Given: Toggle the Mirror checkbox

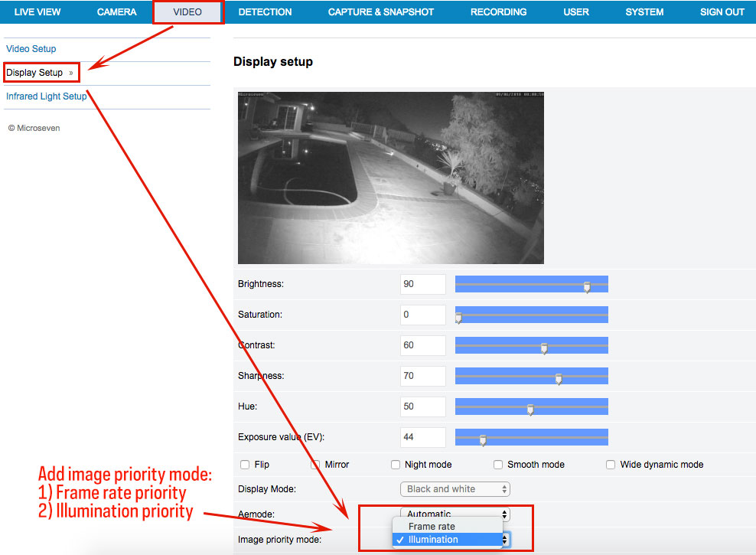Looking at the screenshot, I should point(315,465).
